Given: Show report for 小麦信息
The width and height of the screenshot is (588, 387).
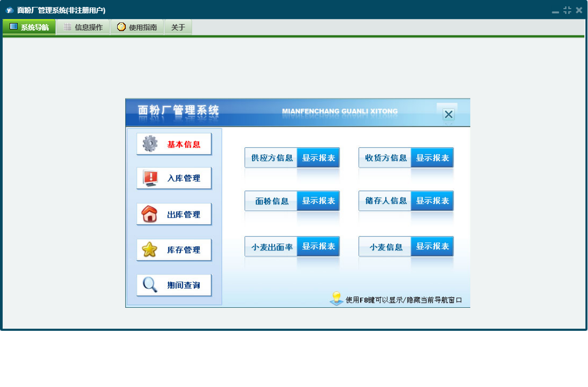Looking at the screenshot, I should click(432, 246).
